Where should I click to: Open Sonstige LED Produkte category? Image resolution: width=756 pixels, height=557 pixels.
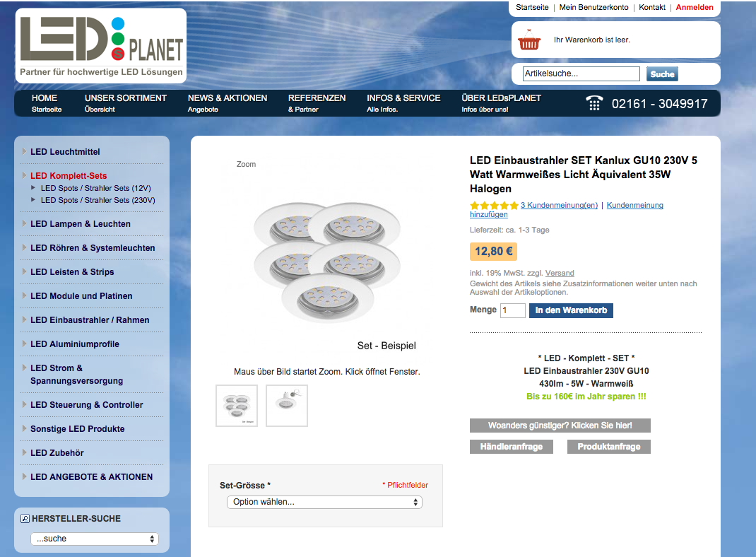(x=77, y=429)
